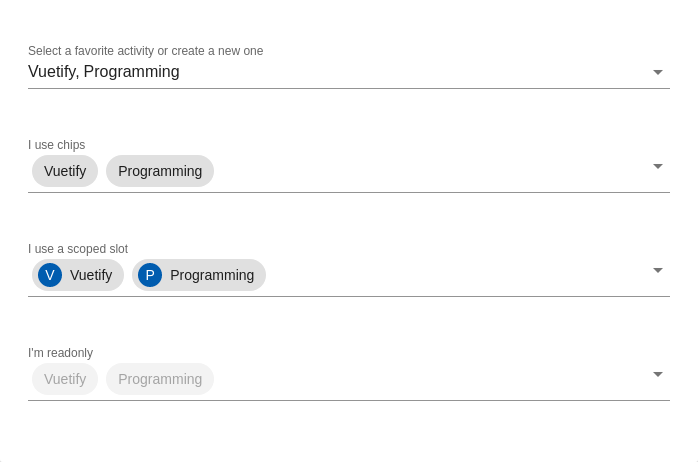Image resolution: width=698 pixels, height=462 pixels.
Task: Select the Programming chip under 'I use chips'
Action: [x=160, y=171]
